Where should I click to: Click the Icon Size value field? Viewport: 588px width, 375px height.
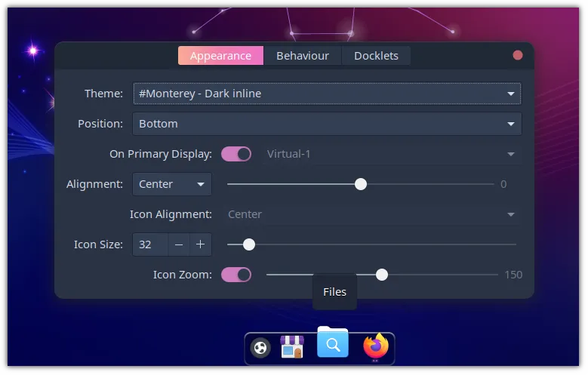click(150, 244)
